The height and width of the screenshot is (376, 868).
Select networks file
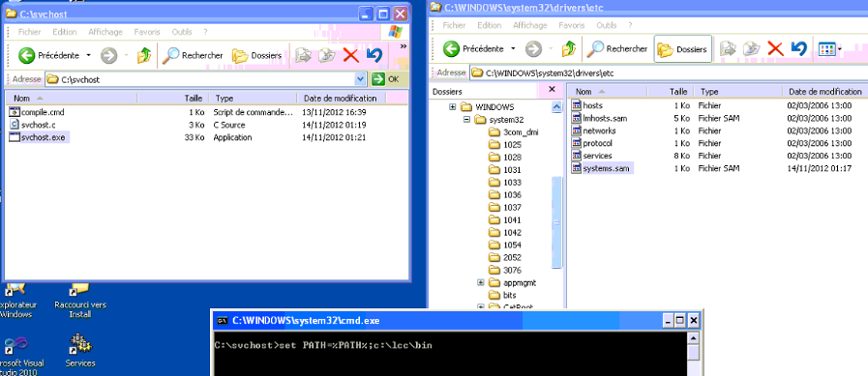pyautogui.click(x=594, y=130)
